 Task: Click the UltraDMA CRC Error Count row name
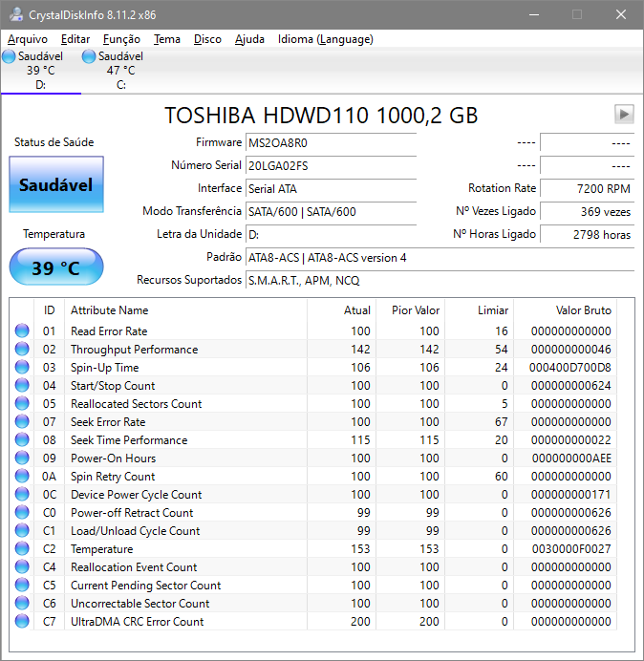point(137,622)
